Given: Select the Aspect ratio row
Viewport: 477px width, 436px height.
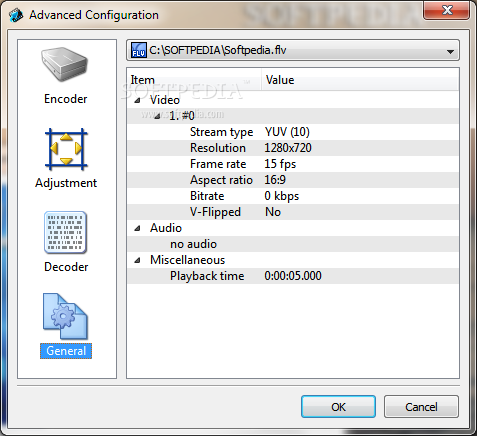Looking at the screenshot, I should [x=293, y=180].
